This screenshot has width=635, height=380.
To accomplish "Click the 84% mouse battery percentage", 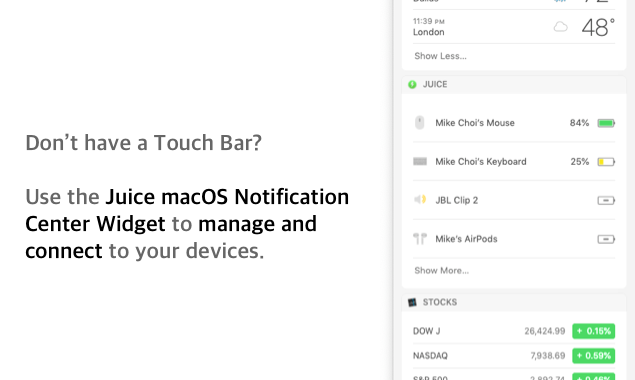I will point(579,123).
